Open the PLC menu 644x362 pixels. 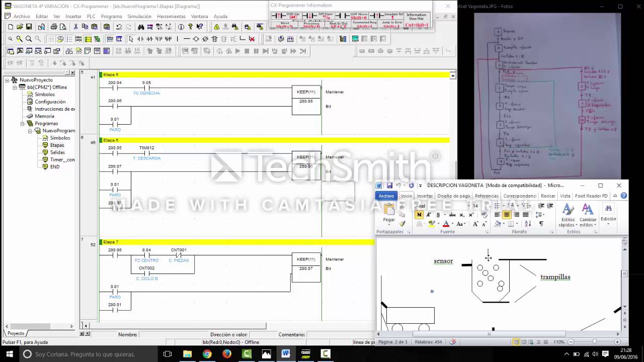[91, 17]
